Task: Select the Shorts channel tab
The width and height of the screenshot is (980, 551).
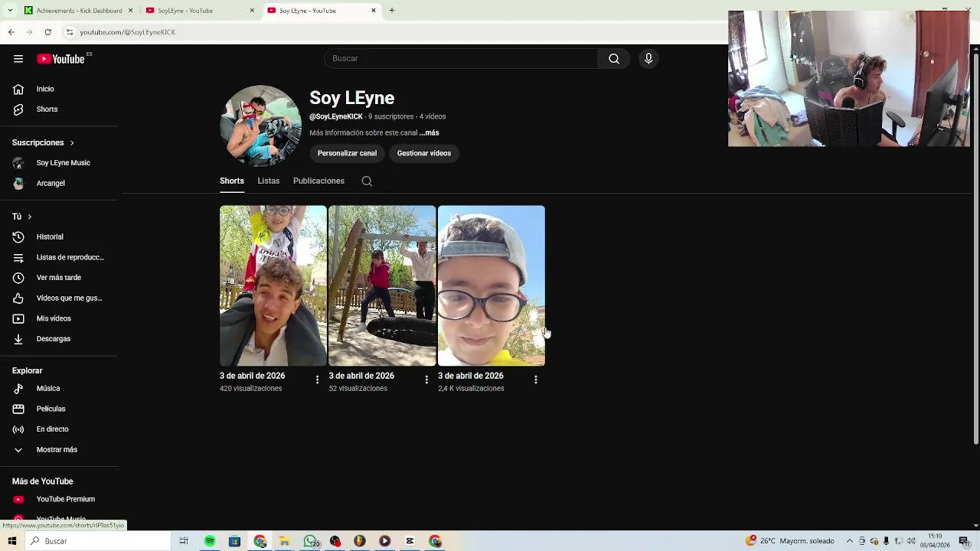Action: point(232,181)
